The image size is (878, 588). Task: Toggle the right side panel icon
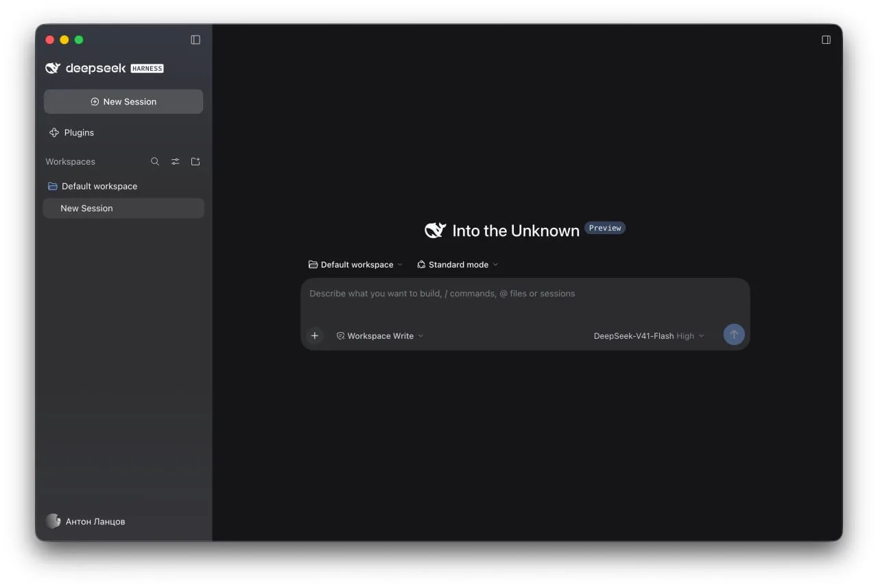[x=826, y=40]
